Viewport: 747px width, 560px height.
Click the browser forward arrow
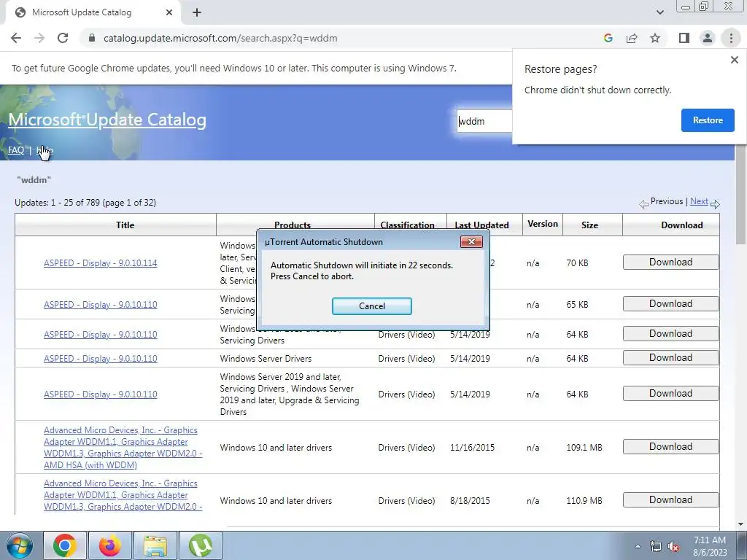(x=39, y=38)
